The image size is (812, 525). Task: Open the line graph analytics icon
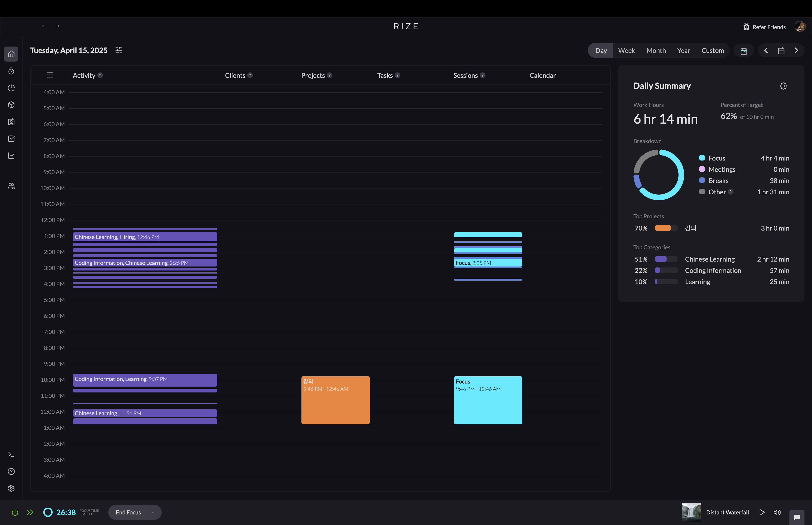[x=11, y=156]
